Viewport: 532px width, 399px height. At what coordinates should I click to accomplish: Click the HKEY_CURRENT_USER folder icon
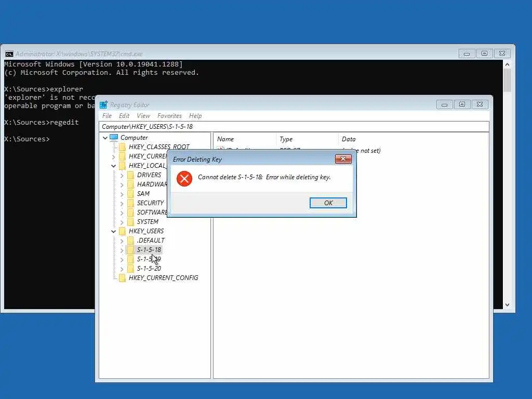coord(123,156)
